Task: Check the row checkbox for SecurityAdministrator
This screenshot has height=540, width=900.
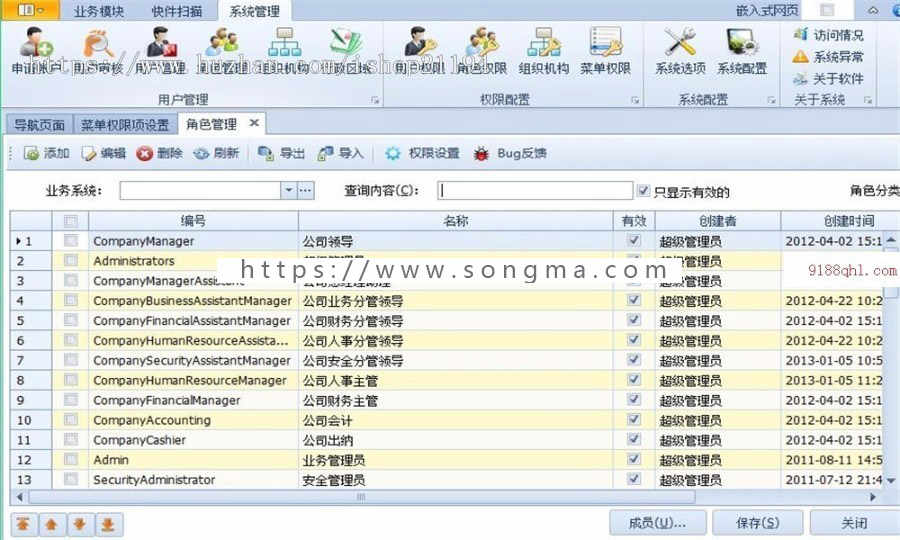Action: tap(71, 479)
